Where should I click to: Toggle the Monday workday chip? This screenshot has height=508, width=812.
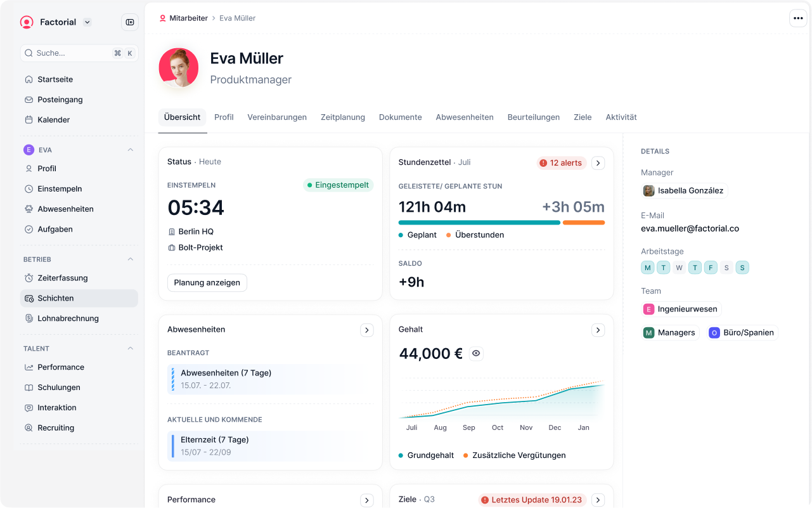(647, 268)
